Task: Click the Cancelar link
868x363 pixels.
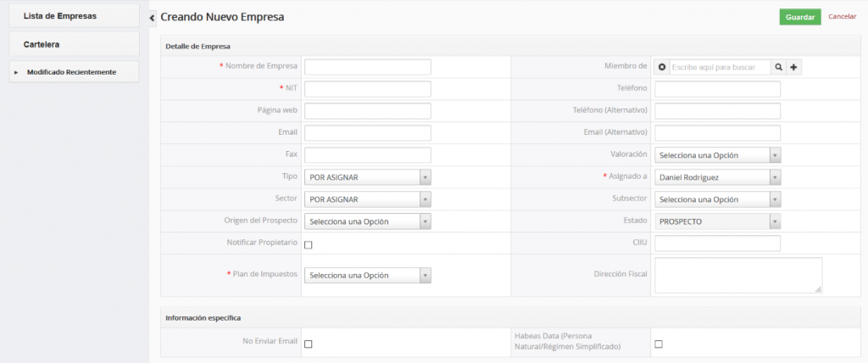Action: [842, 17]
